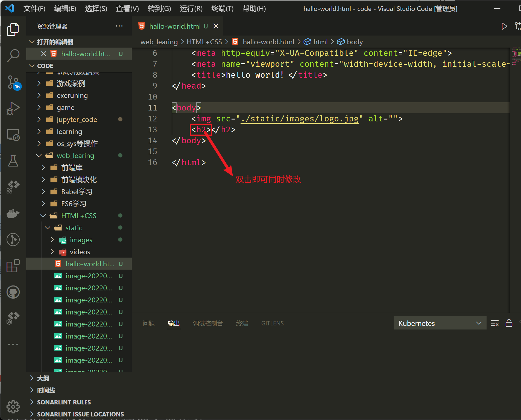Open the 运行(R) menu
This screenshot has height=420, width=521.
tap(191, 8)
